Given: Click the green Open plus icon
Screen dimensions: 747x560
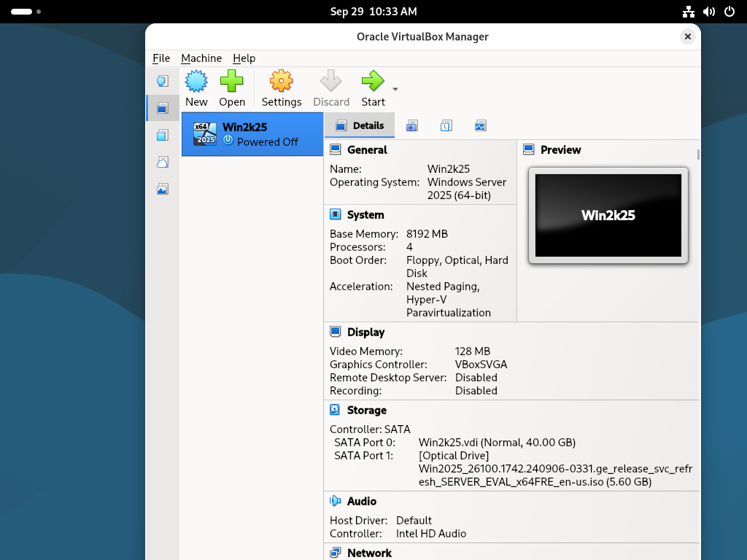Looking at the screenshot, I should point(232,82).
